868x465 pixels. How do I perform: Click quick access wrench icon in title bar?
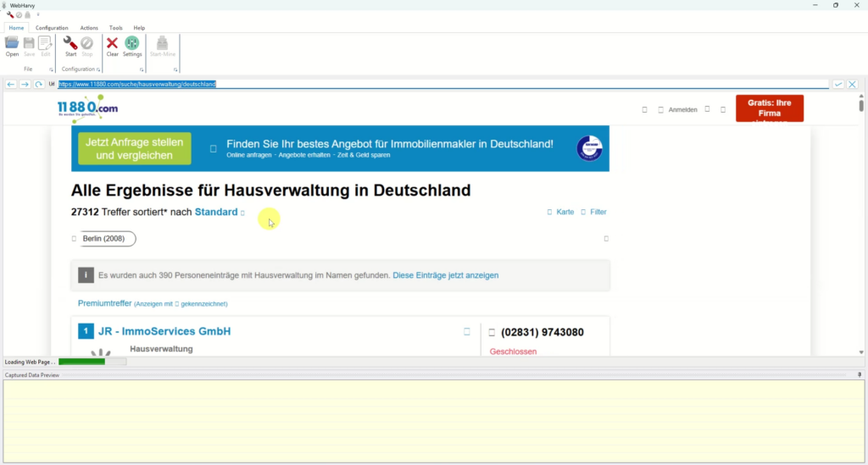[10, 15]
